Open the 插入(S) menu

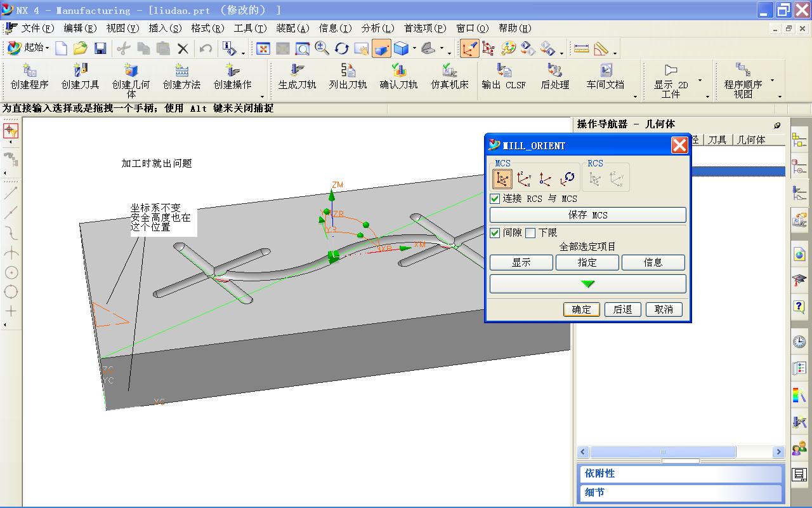pyautogui.click(x=165, y=29)
